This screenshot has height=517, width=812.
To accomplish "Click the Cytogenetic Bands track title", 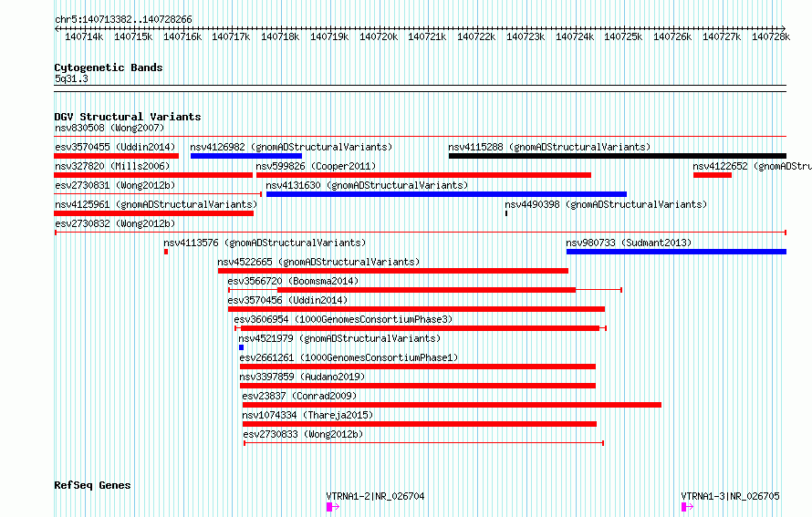I will pyautogui.click(x=109, y=67).
